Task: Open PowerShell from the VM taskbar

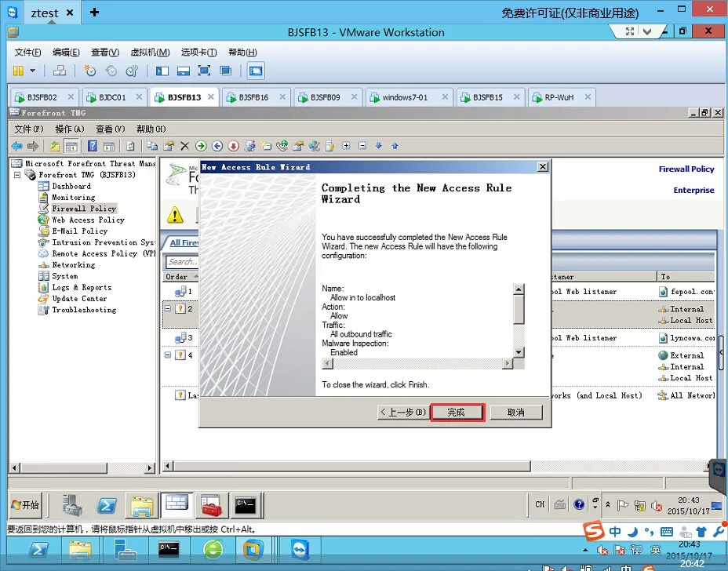Action: click(107, 505)
